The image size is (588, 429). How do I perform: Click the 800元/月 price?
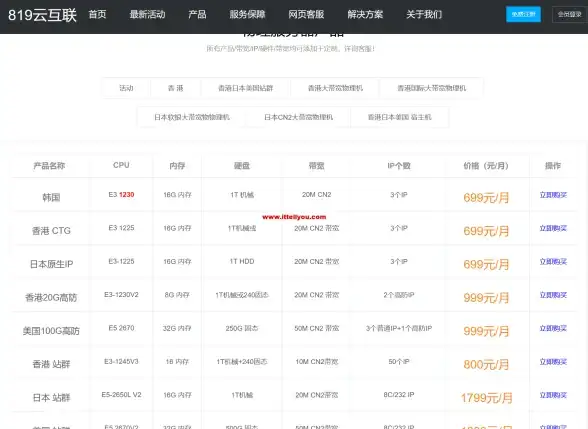(x=486, y=364)
